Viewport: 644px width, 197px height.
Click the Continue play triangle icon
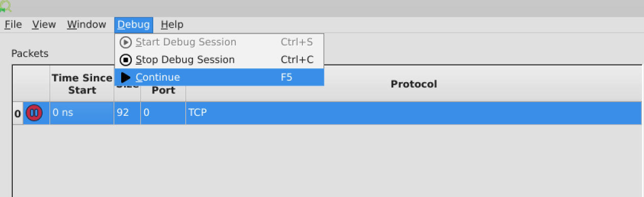pyautogui.click(x=126, y=78)
